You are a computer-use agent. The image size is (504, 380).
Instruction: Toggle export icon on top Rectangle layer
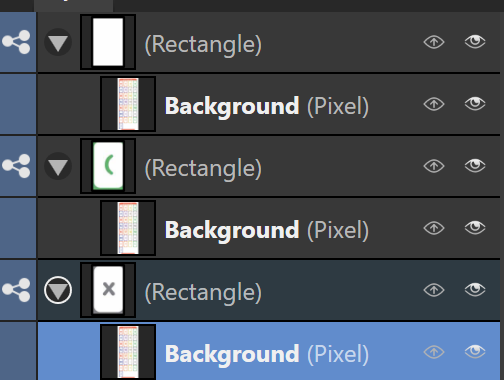[434, 42]
